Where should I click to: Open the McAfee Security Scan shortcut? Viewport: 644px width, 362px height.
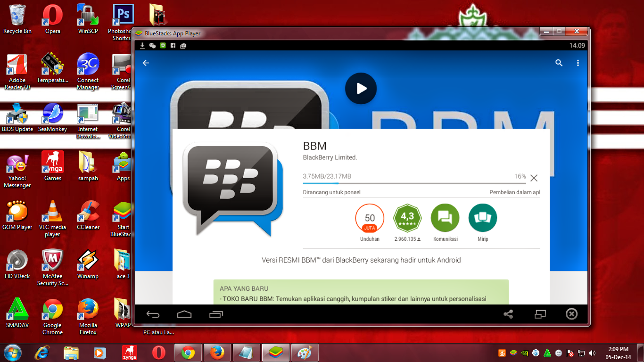(53, 268)
